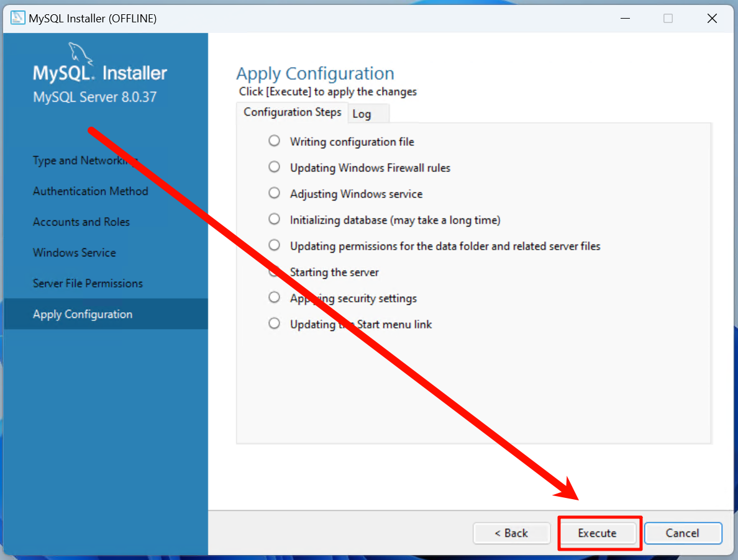
Task: Click the Execute button
Action: (x=597, y=533)
